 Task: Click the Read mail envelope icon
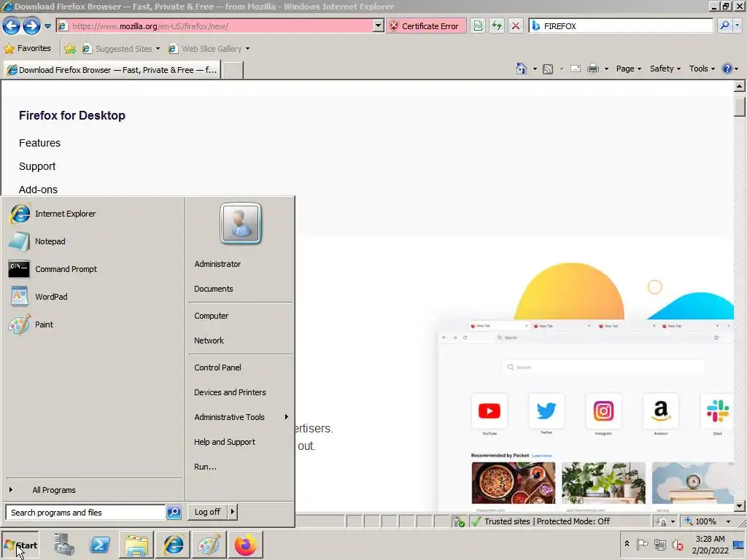pyautogui.click(x=576, y=69)
